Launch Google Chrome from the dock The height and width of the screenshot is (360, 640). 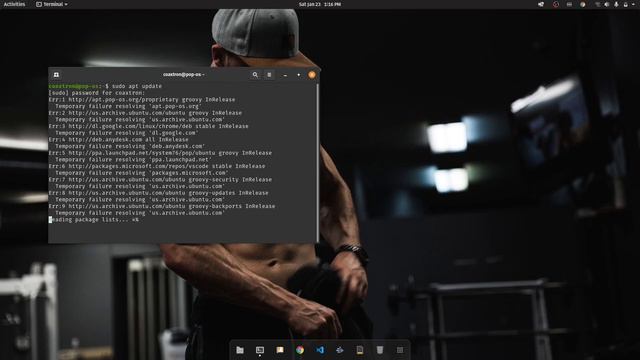click(300, 350)
